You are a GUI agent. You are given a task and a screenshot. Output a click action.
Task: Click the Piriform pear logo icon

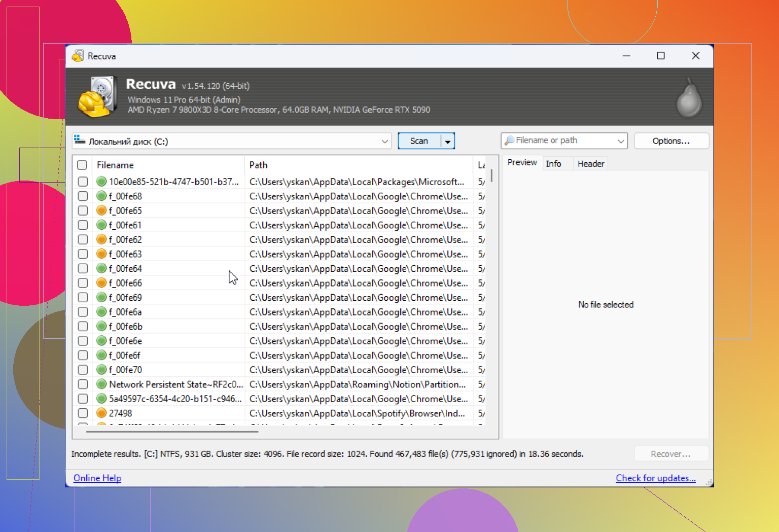point(689,98)
